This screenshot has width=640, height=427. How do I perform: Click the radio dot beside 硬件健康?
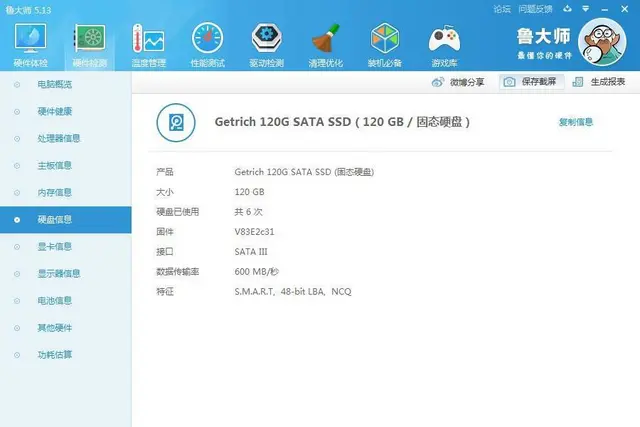click(x=17, y=112)
